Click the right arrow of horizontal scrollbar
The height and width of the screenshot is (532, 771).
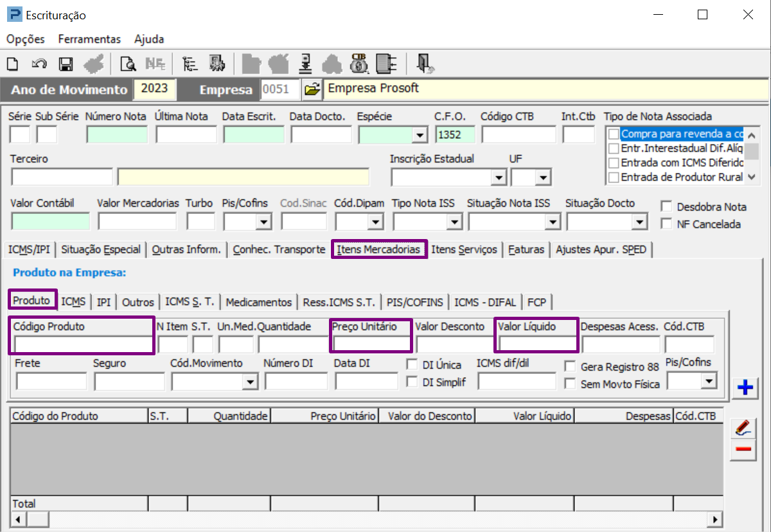(x=714, y=519)
